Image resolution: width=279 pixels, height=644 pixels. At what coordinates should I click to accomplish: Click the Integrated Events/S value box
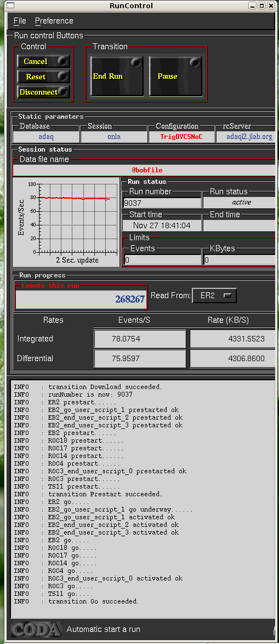pos(140,339)
